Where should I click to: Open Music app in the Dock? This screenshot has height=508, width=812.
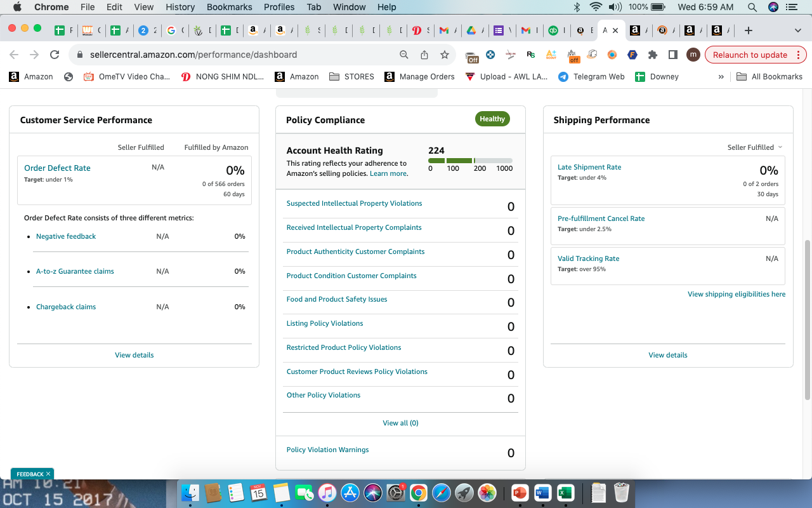(327, 492)
